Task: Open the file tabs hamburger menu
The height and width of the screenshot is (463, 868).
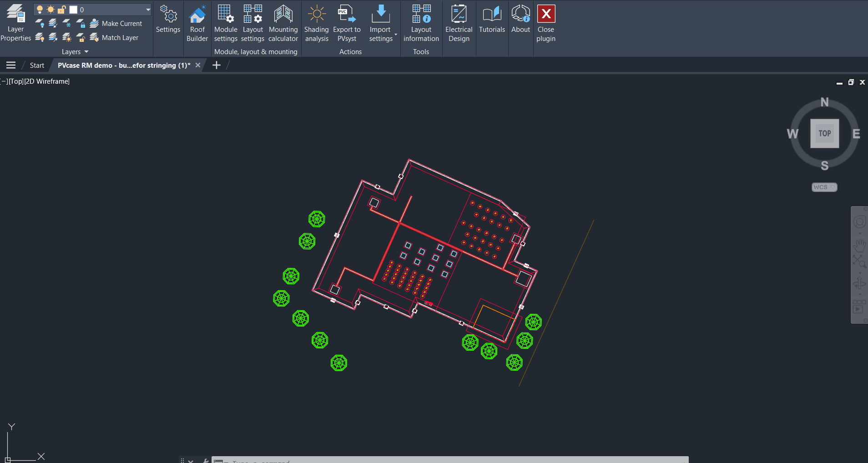Action: (x=11, y=65)
